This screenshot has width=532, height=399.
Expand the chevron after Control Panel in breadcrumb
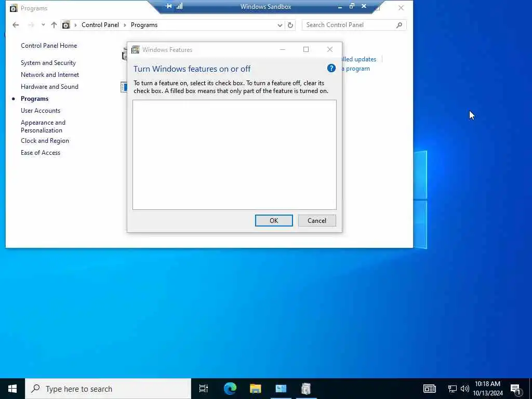pos(125,25)
